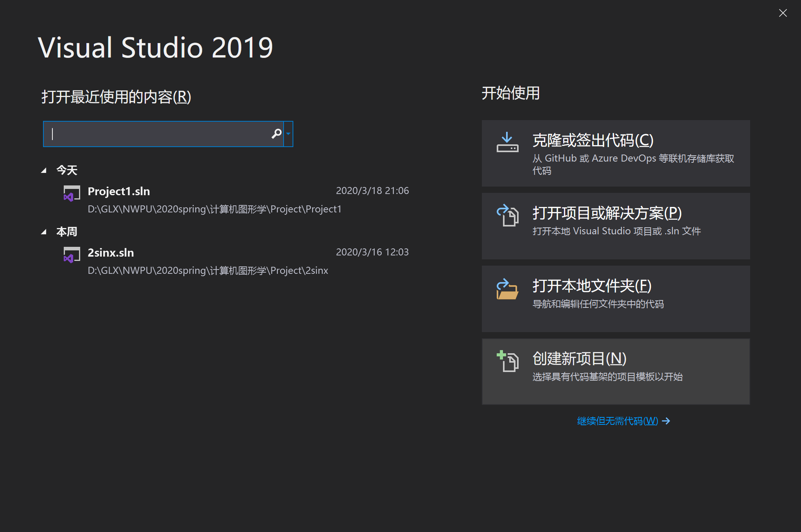
Task: Click the Project1.sln solution icon
Action: [72, 193]
